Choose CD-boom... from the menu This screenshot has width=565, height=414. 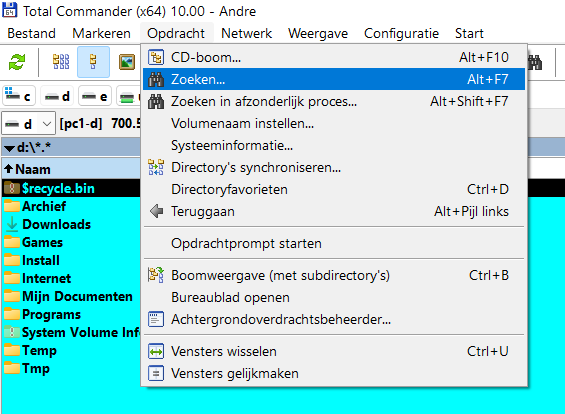point(334,57)
